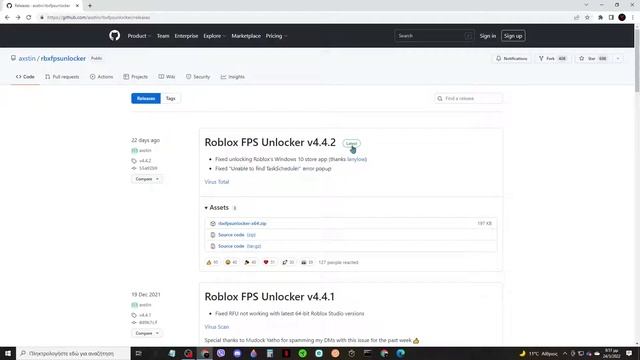Click the Sign in link
The image size is (640, 360).
coord(488,36)
